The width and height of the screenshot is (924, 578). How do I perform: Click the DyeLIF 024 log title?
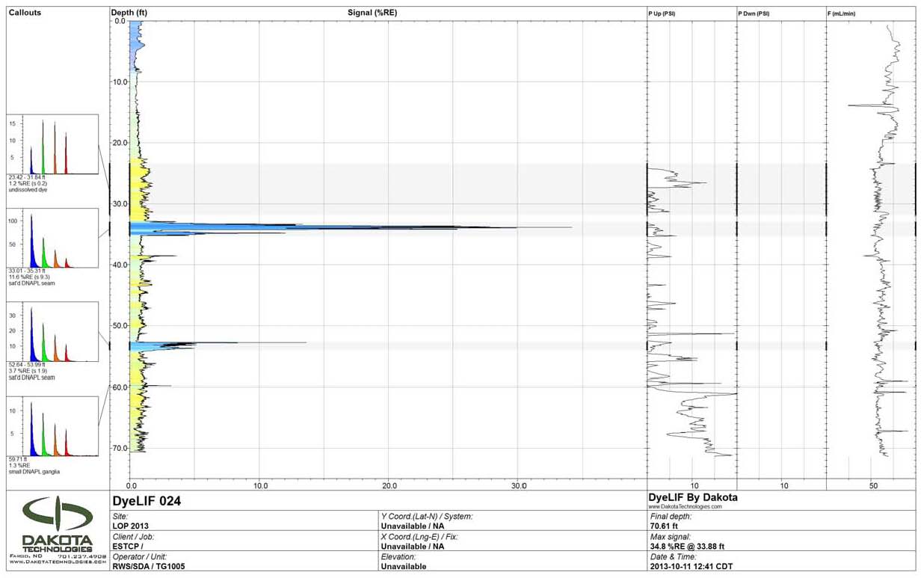(147, 500)
